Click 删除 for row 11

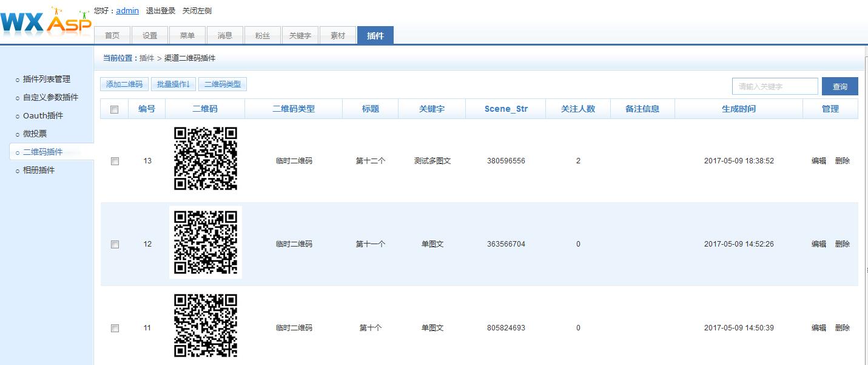pos(843,328)
